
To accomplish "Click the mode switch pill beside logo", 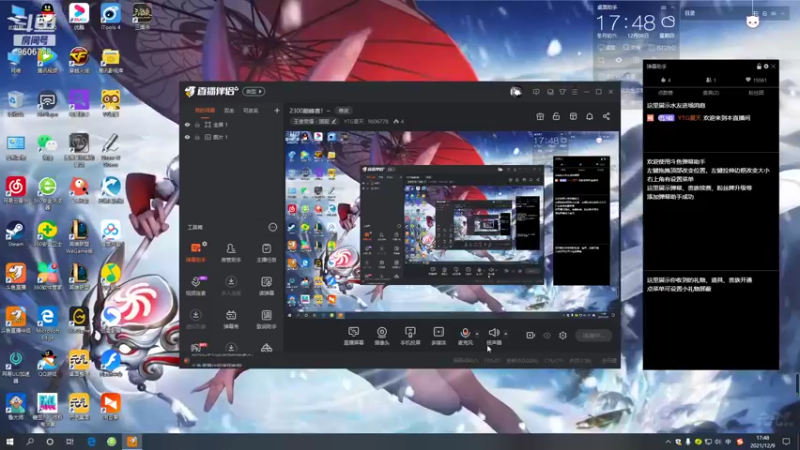I will [254, 91].
